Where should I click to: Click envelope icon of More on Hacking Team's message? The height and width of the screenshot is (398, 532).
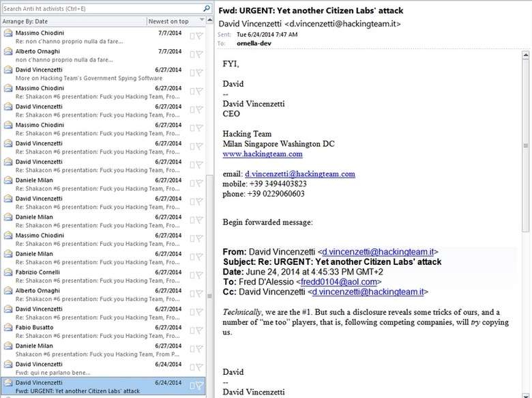click(x=8, y=70)
